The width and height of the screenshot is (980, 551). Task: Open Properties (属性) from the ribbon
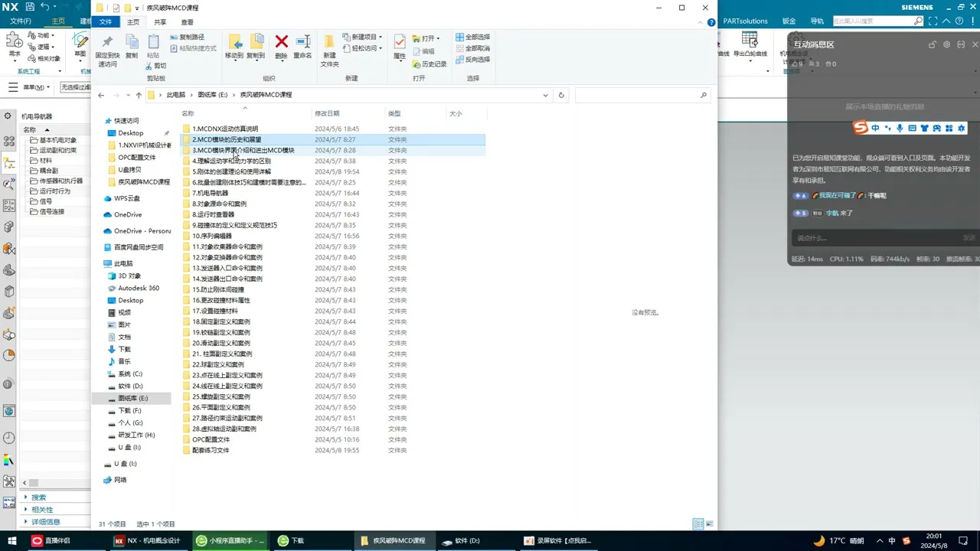pos(400,45)
